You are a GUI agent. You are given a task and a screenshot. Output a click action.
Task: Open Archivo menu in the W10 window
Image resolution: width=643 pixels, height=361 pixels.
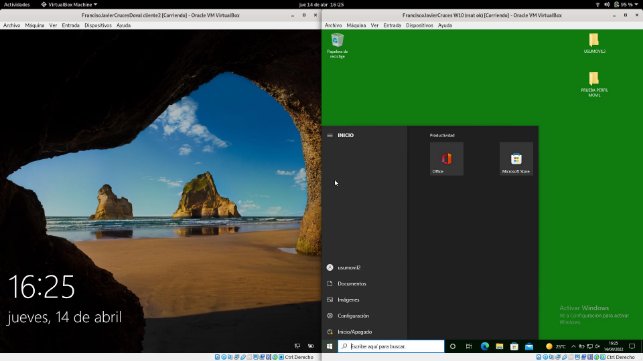point(333,25)
